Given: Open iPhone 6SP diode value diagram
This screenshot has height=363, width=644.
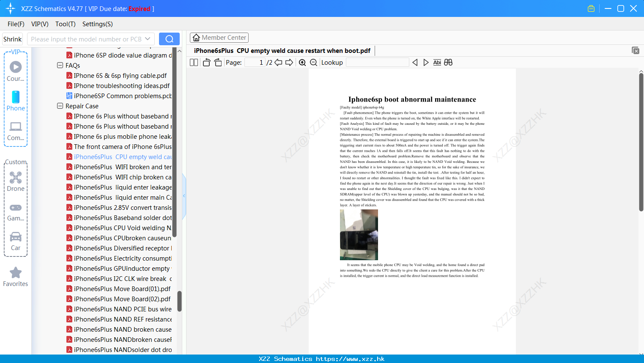Looking at the screenshot, I should 119,55.
